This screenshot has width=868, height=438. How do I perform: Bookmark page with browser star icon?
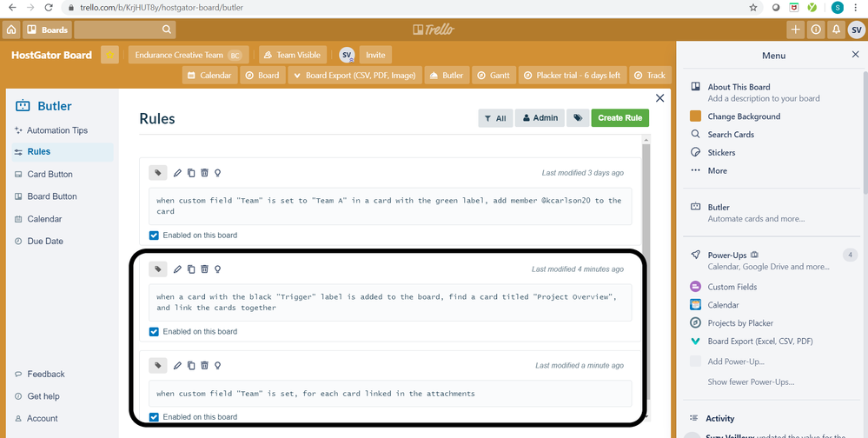click(752, 8)
